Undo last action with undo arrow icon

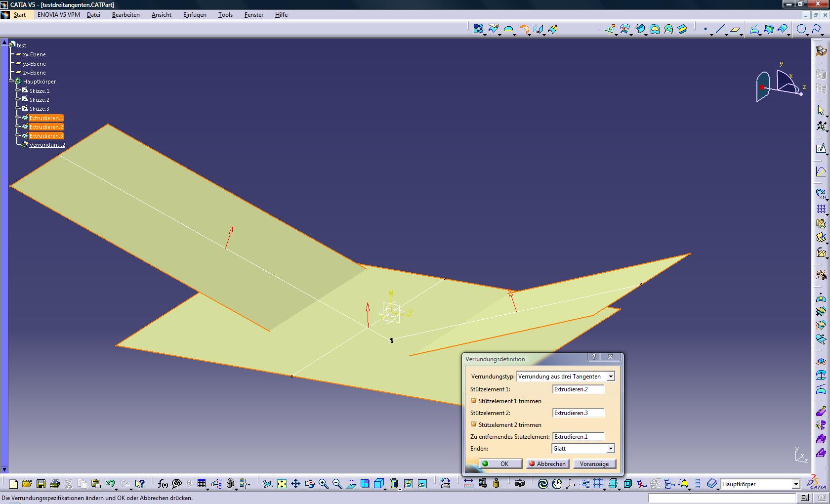(x=110, y=484)
